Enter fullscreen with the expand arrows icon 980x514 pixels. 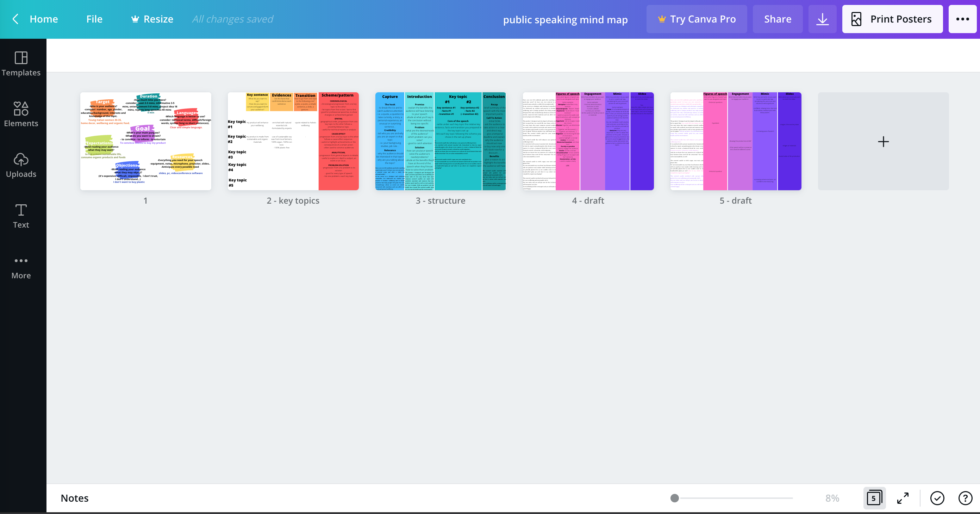coord(903,498)
